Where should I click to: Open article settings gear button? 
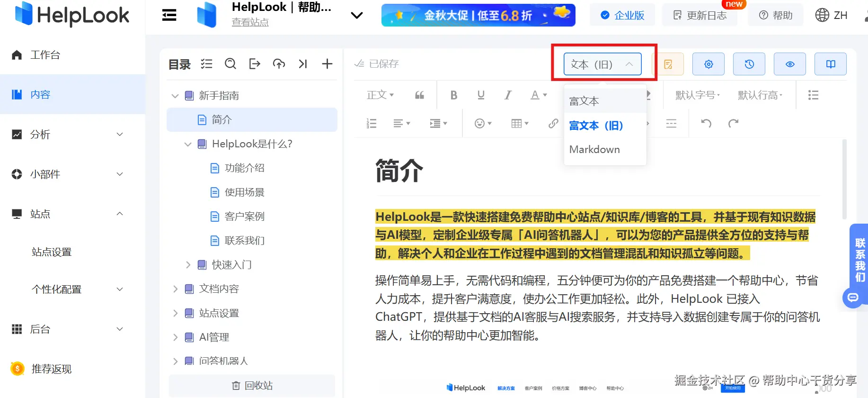(x=709, y=64)
